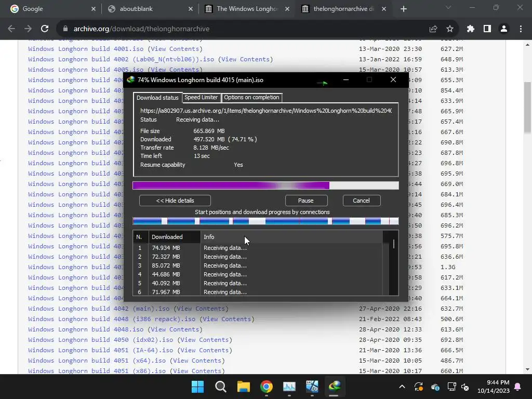Open the system monitor taskbar app
This screenshot has height=399, width=532.
point(289,387)
